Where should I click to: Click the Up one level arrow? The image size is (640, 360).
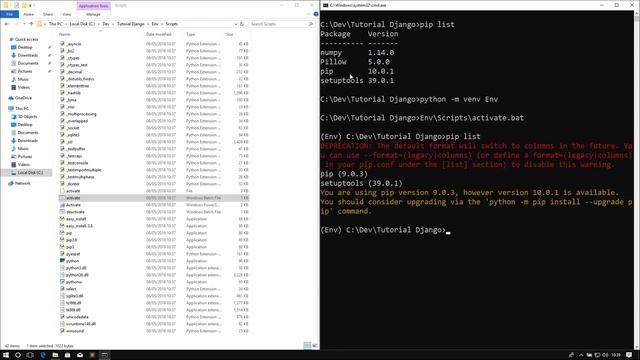(x=31, y=24)
